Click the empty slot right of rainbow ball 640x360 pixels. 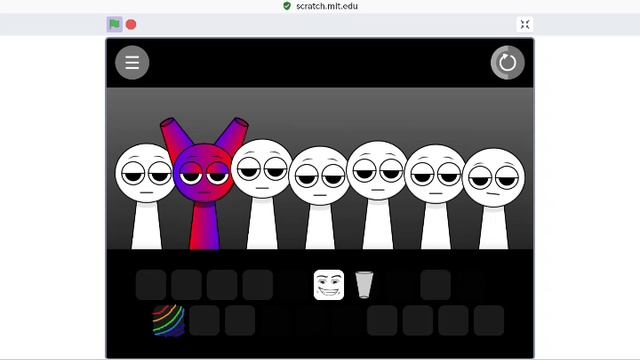click(x=204, y=320)
